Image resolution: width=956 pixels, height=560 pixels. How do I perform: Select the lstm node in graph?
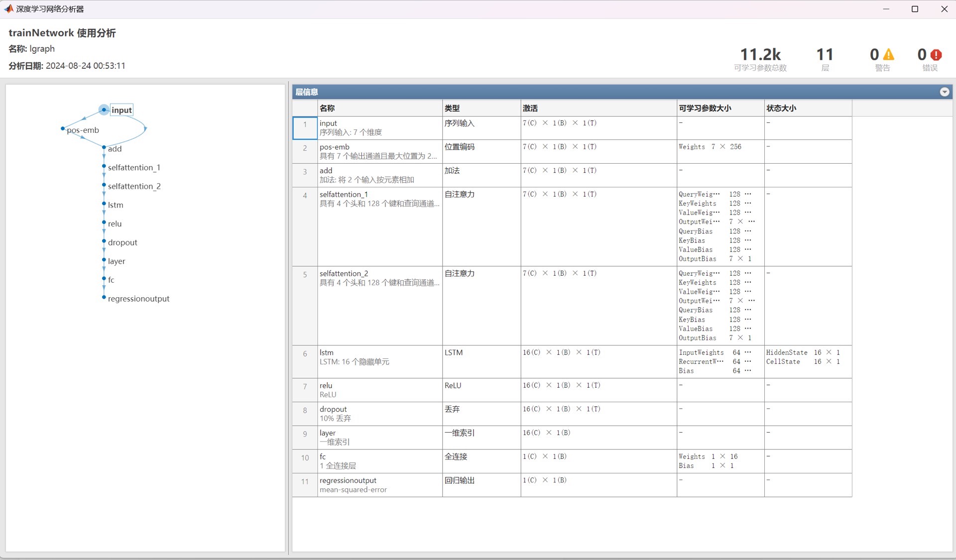[116, 205]
